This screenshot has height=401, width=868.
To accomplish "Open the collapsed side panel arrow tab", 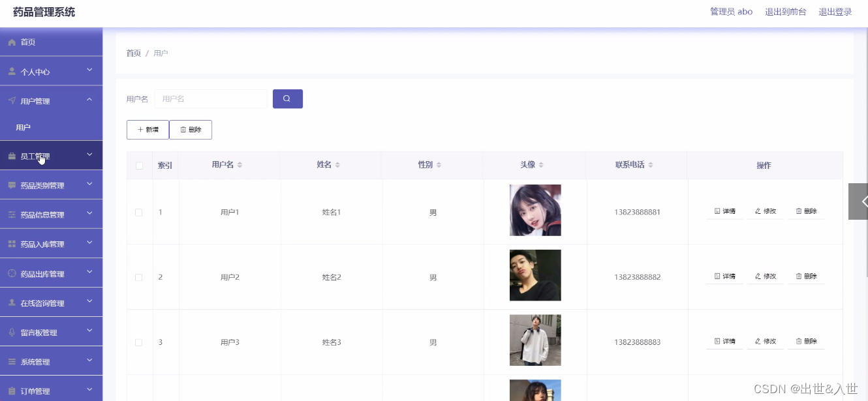I will (x=859, y=201).
